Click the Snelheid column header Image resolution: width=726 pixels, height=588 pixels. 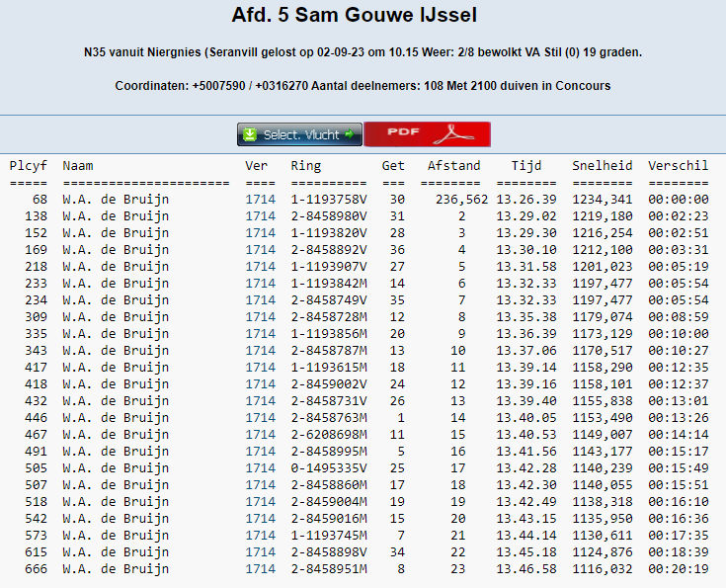(602, 166)
